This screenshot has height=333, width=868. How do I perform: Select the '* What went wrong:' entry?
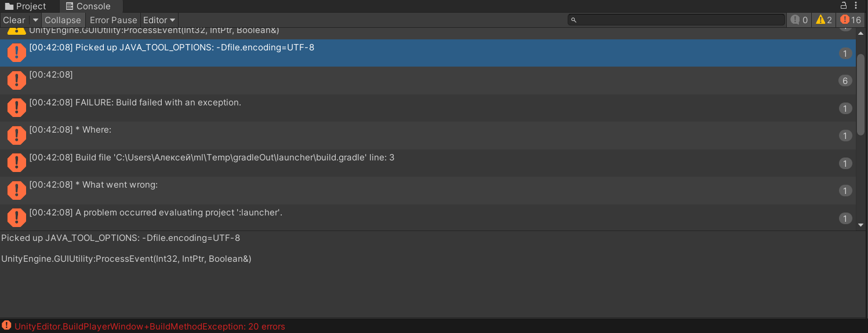click(x=428, y=191)
